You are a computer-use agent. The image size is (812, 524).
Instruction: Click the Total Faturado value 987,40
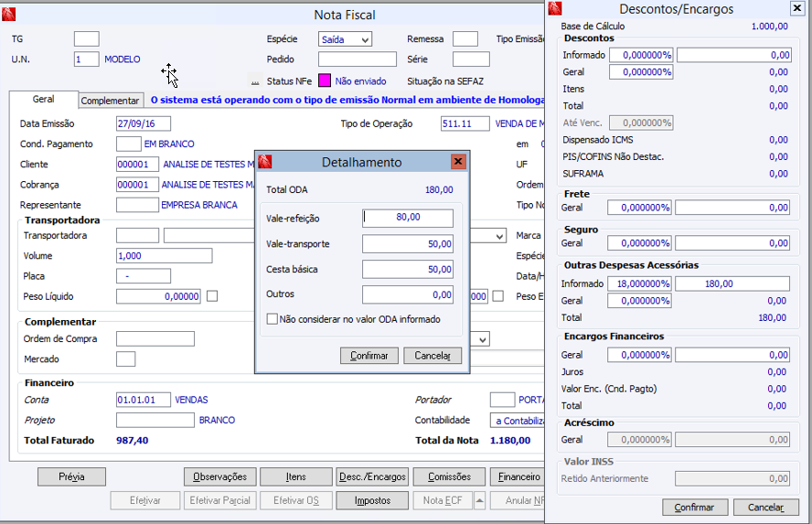(x=132, y=441)
